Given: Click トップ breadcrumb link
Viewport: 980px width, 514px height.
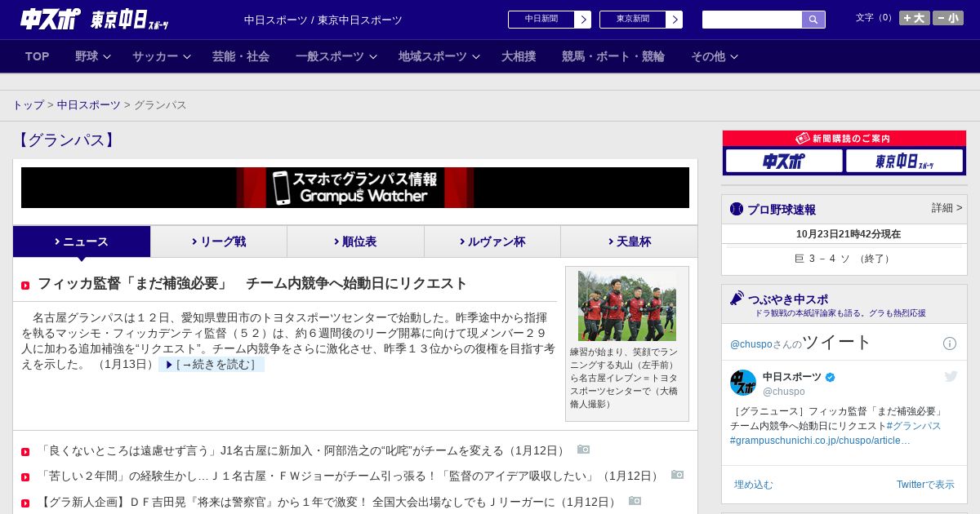Looking at the screenshot, I should [x=29, y=105].
